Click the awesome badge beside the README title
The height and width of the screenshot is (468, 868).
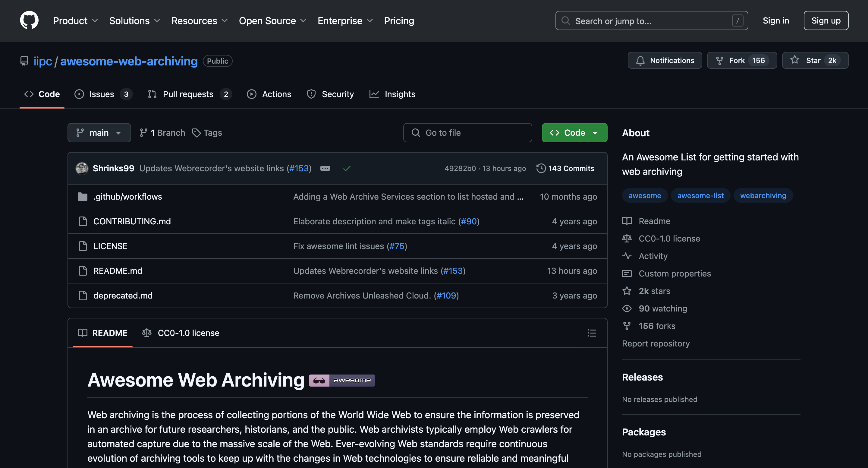coord(342,380)
